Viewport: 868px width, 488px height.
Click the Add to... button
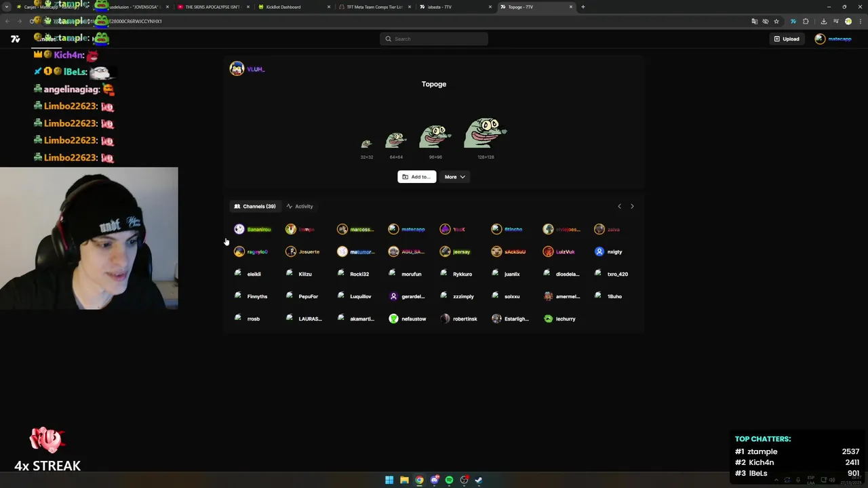pos(416,177)
